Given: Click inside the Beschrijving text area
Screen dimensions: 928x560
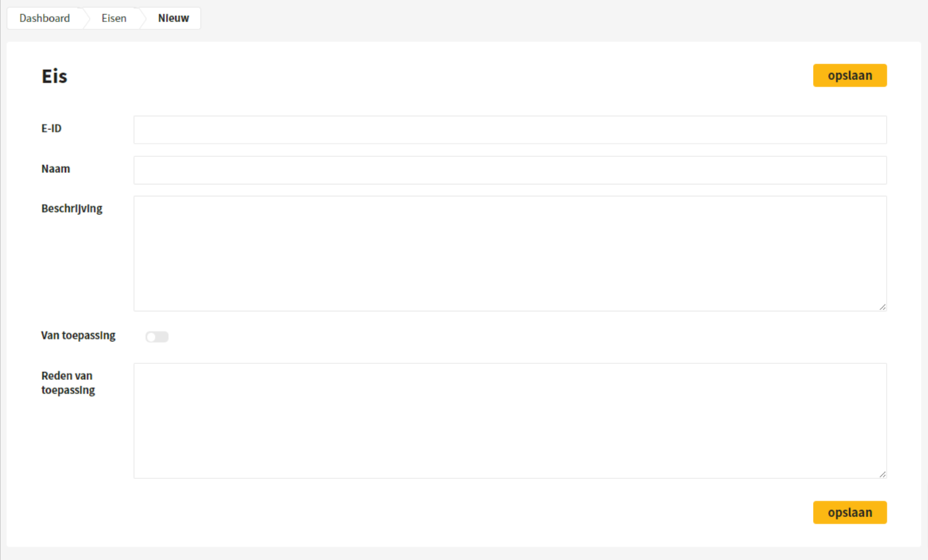Looking at the screenshot, I should pyautogui.click(x=510, y=254).
